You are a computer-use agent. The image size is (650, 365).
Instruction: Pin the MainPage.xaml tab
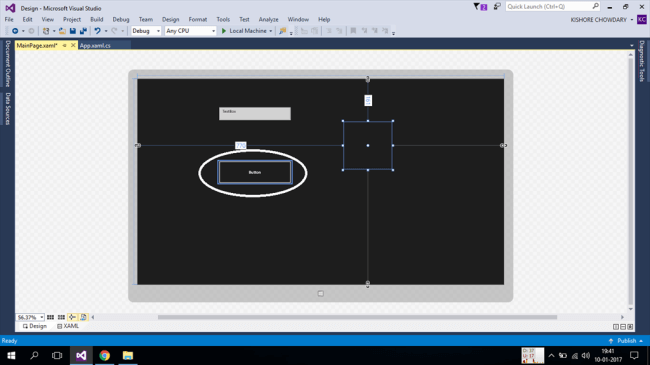[65, 45]
